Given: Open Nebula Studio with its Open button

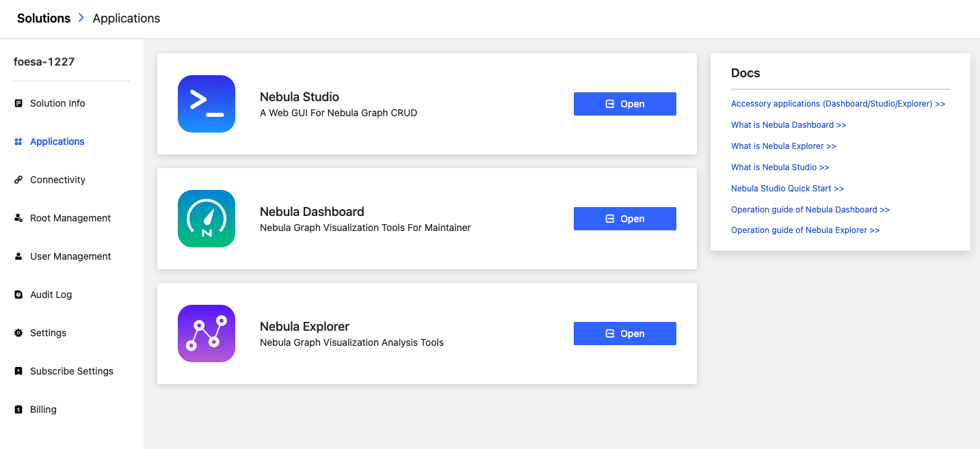Looking at the screenshot, I should point(625,104).
